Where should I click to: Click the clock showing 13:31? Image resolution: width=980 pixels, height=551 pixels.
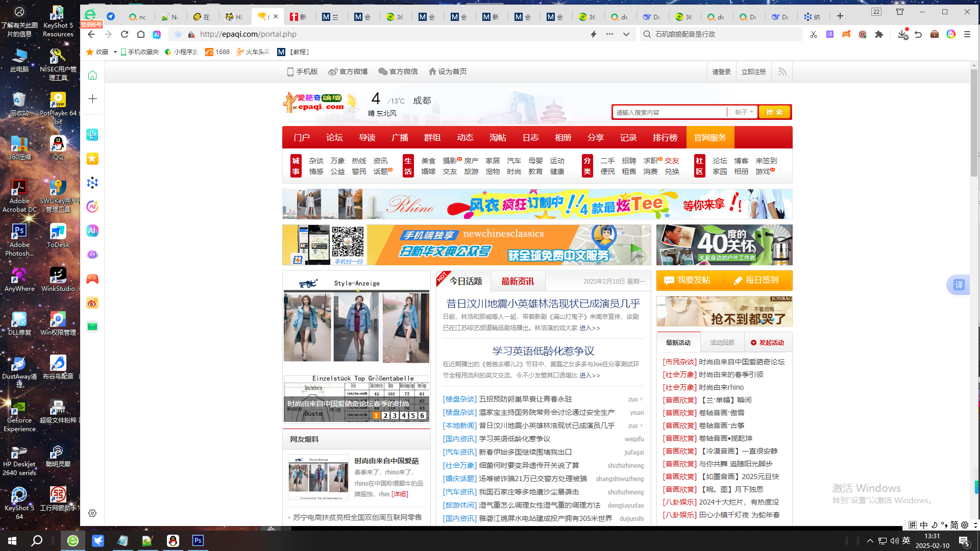[x=932, y=536]
